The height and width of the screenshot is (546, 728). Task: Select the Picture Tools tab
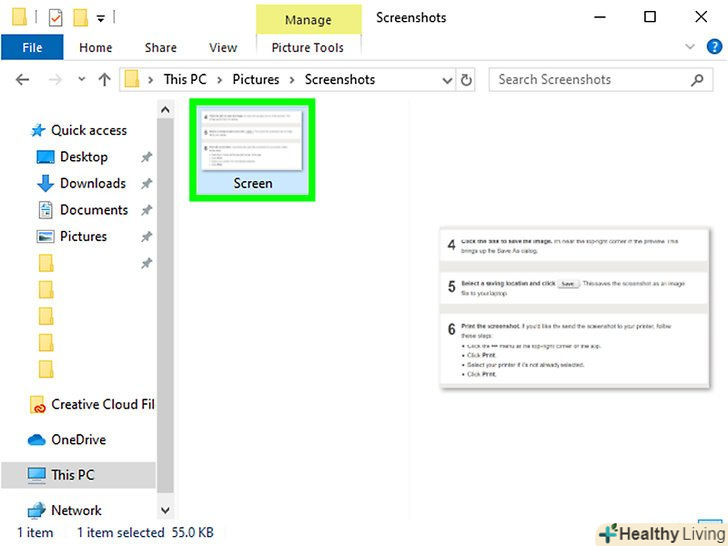pyautogui.click(x=308, y=47)
